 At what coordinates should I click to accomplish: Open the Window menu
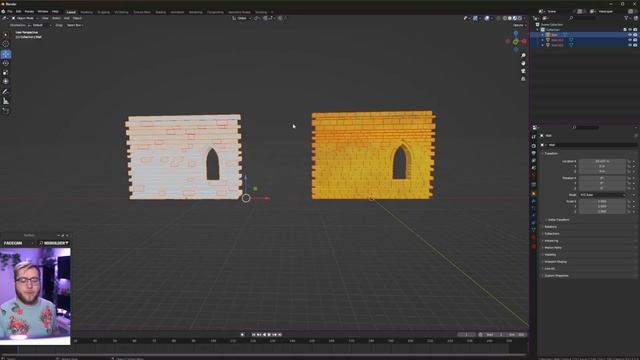[43, 12]
